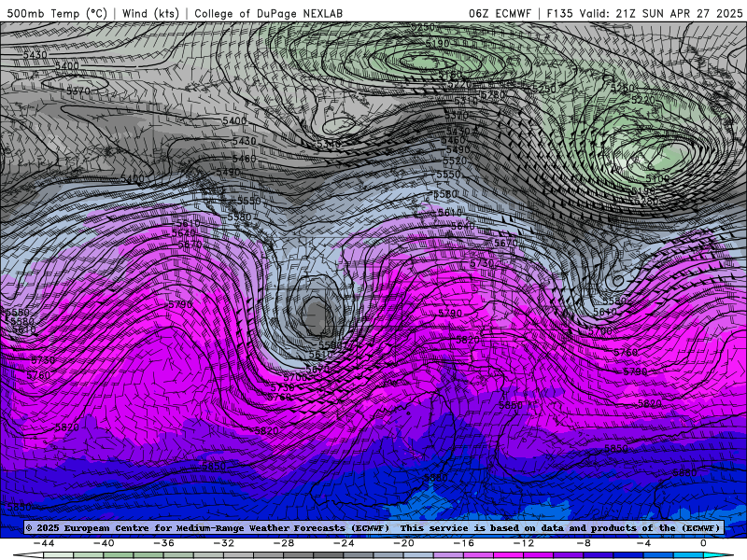
Task: Click the 5520 contour label
Action: (x=455, y=161)
